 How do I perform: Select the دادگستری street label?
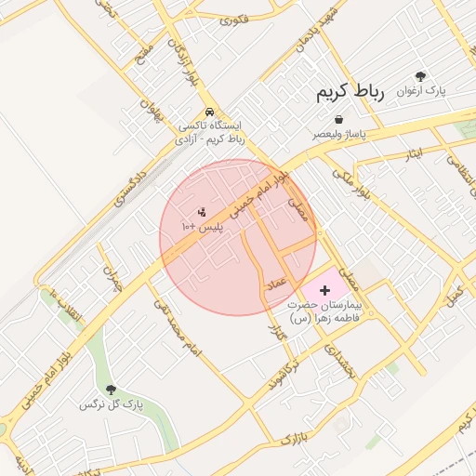tap(130, 189)
